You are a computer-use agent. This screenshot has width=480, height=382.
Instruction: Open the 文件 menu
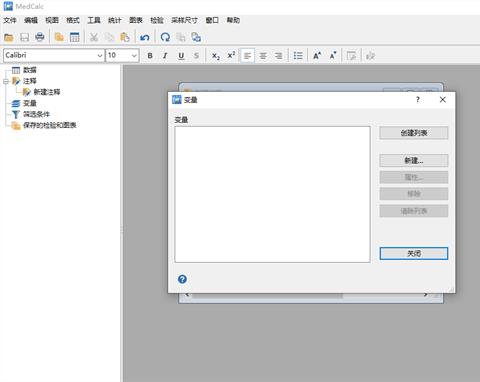point(10,20)
